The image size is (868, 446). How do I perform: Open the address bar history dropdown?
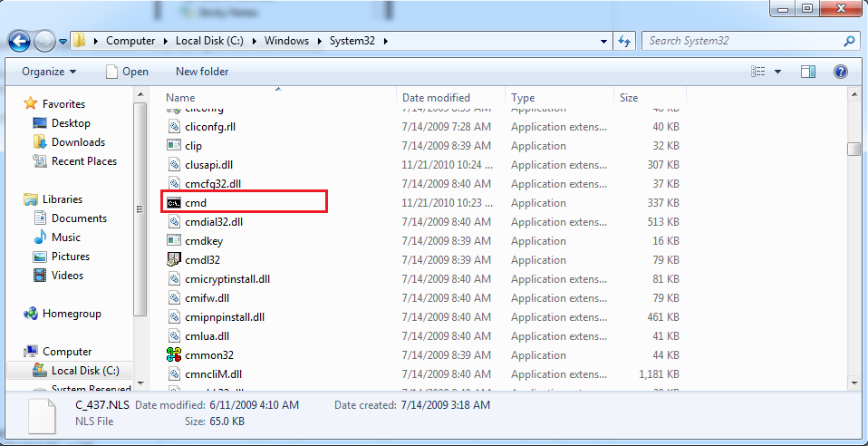pos(604,41)
